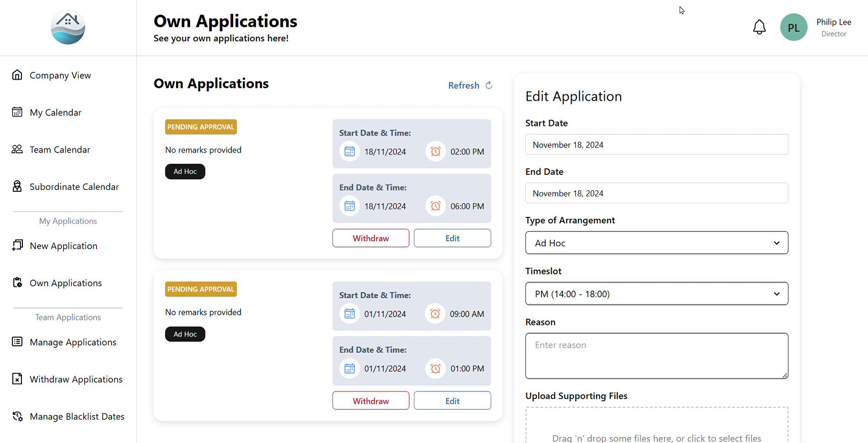The height and width of the screenshot is (443, 868).
Task: Open the Start Date picker field
Action: click(656, 145)
